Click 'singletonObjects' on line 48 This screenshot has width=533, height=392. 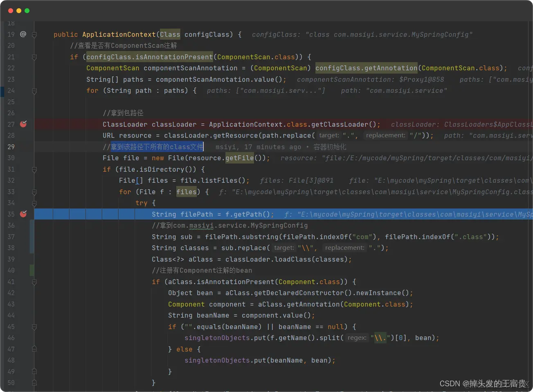pos(217,360)
